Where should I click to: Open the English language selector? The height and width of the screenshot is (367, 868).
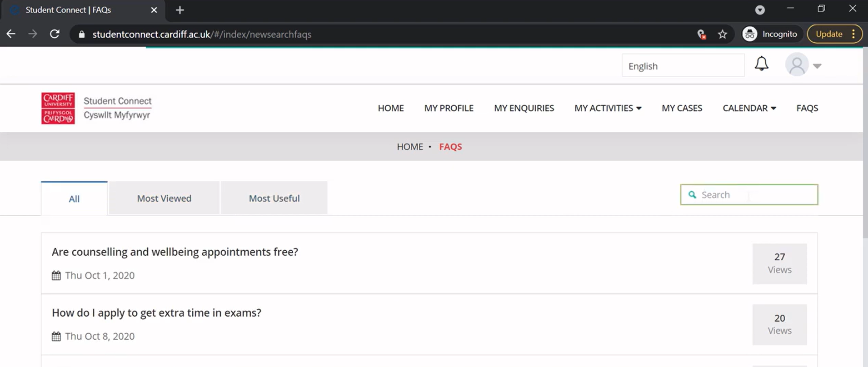(683, 66)
